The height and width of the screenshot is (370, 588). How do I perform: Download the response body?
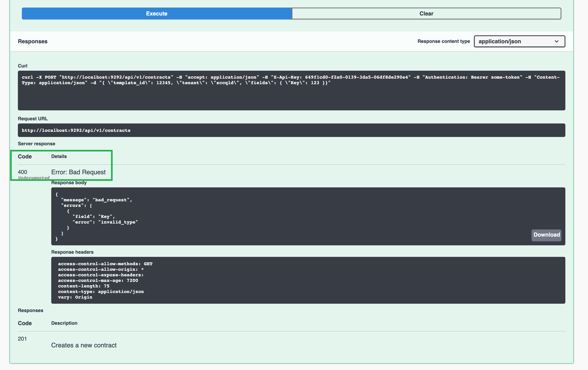(546, 235)
